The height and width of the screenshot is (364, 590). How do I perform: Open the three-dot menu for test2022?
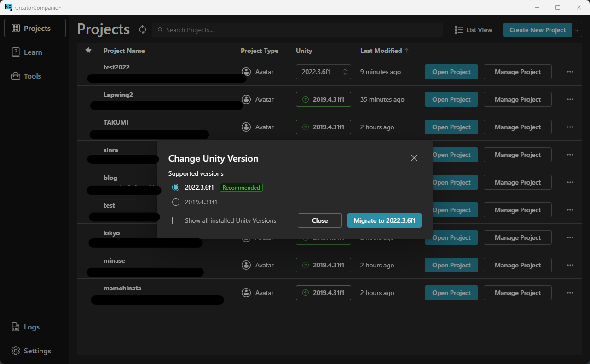coord(570,72)
